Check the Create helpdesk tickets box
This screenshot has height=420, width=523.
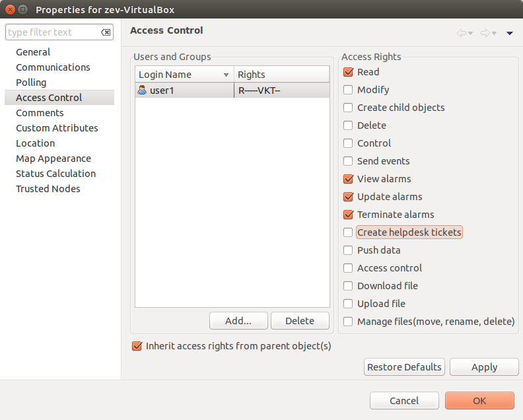pyautogui.click(x=348, y=232)
